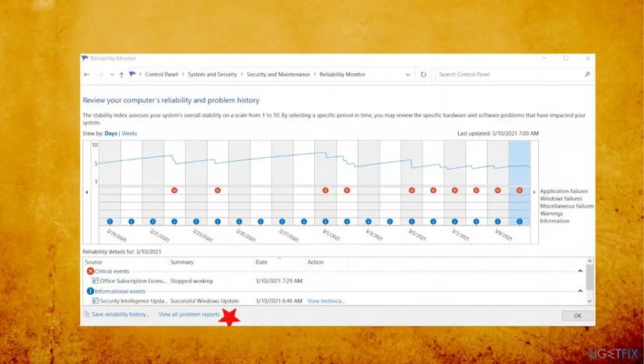Click the information icon for 2/23/2021
The image size is (644, 364).
coord(196,222)
